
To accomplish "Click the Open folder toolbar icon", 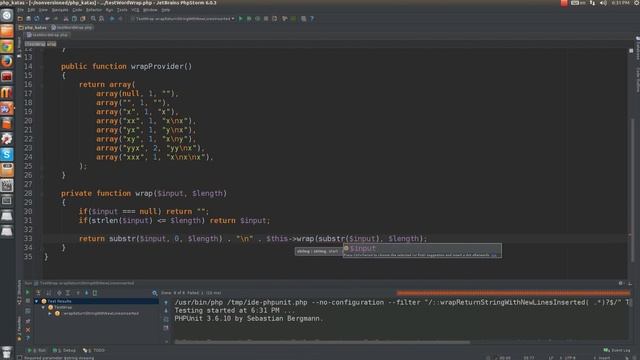I will pos(20,19).
